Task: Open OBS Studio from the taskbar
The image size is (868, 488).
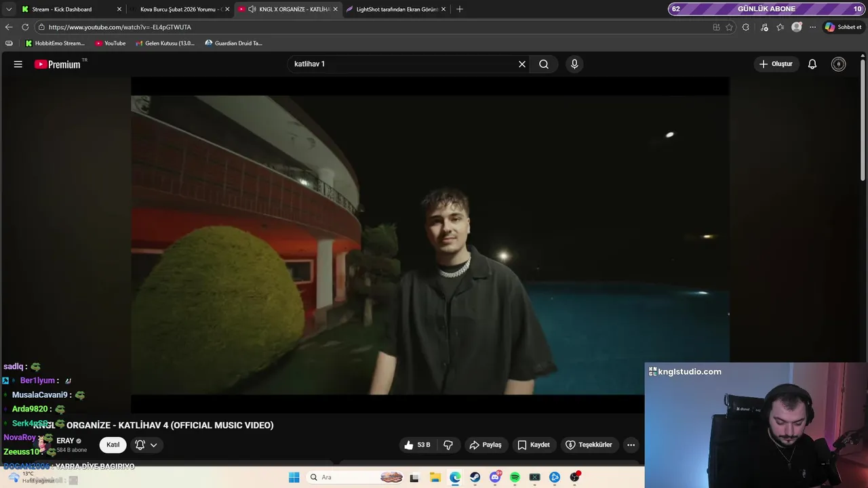Action: pyautogui.click(x=574, y=477)
